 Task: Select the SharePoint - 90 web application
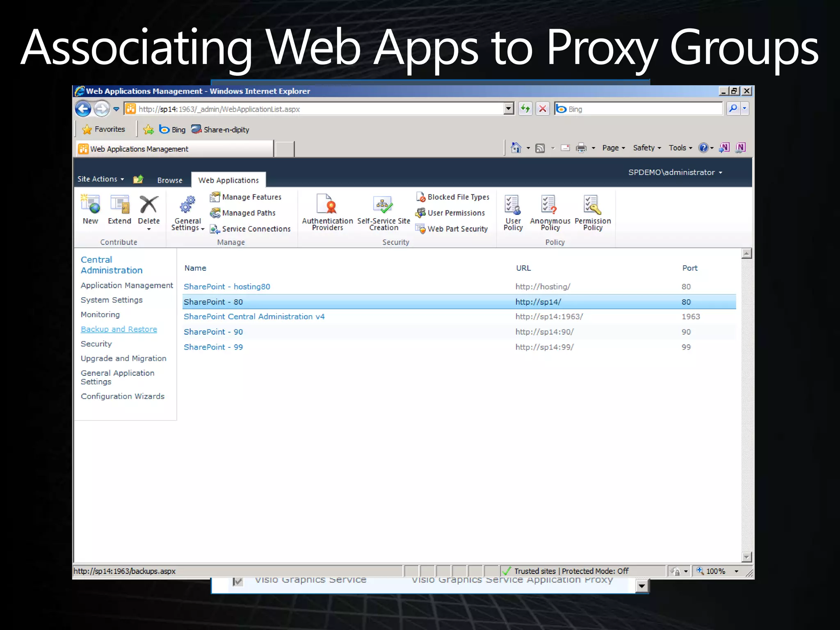213,332
